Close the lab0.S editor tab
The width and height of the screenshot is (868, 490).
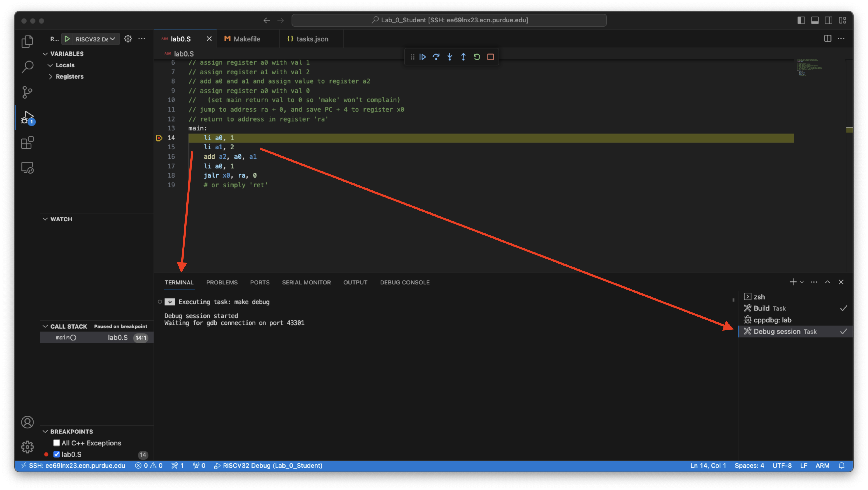209,39
